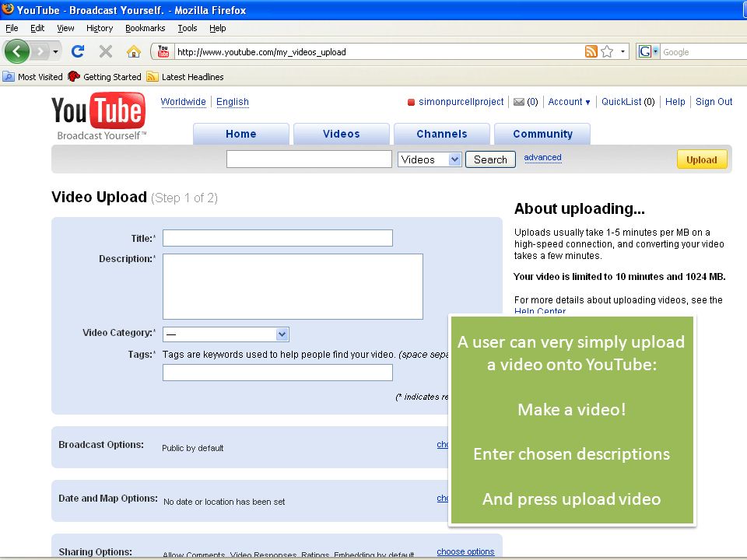Viewport: 747px width, 560px height.
Task: Open the Google search engine selector
Action: point(648,51)
